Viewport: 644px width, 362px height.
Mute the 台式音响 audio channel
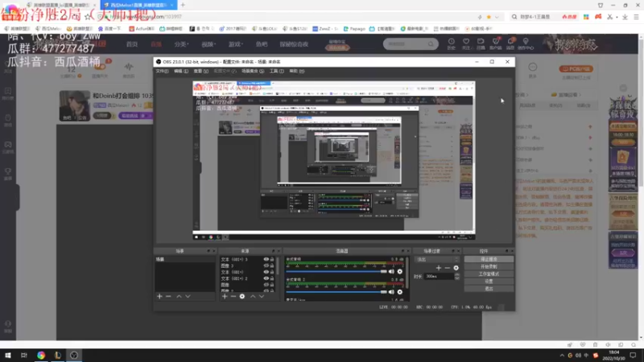click(x=391, y=271)
